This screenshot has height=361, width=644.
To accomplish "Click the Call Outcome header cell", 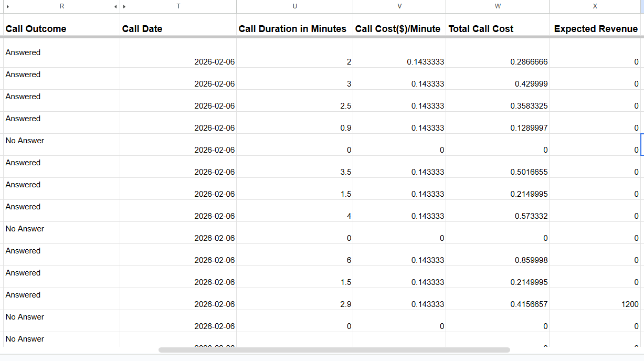I will [61, 28].
